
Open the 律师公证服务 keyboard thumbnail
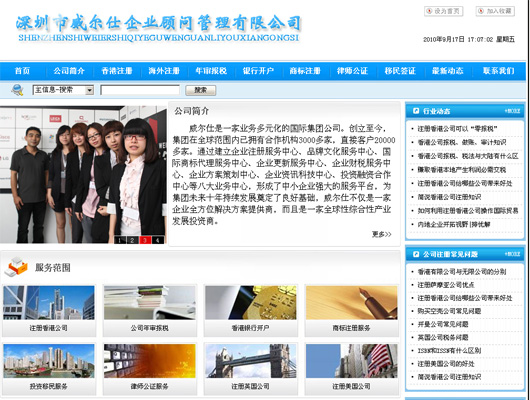coord(150,361)
